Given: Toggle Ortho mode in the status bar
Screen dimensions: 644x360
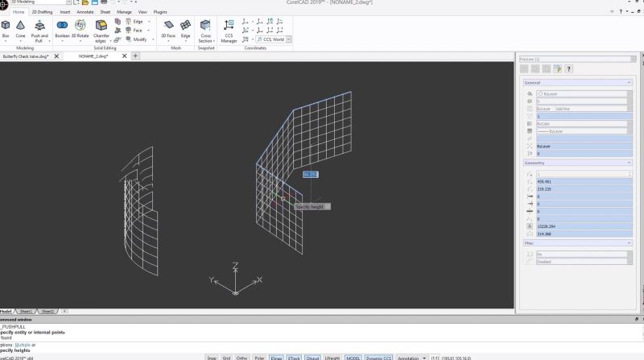Looking at the screenshot, I should coord(242,358).
